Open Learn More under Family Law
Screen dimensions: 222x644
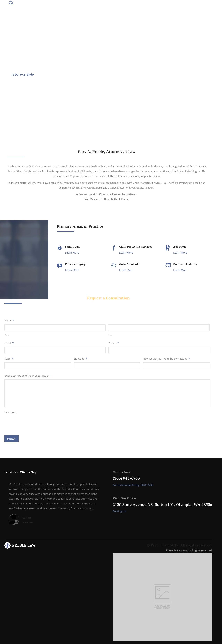pyautogui.click(x=72, y=252)
